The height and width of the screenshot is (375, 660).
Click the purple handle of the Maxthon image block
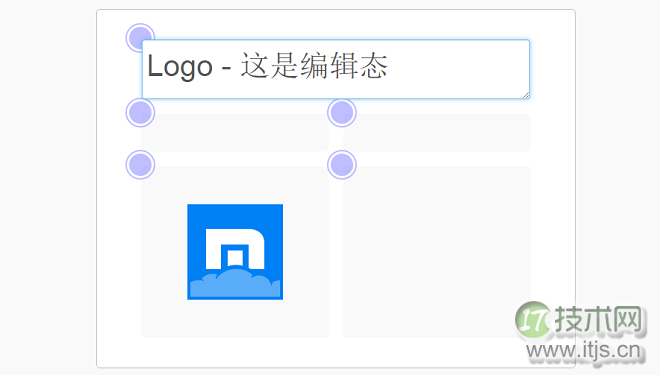coord(140,165)
